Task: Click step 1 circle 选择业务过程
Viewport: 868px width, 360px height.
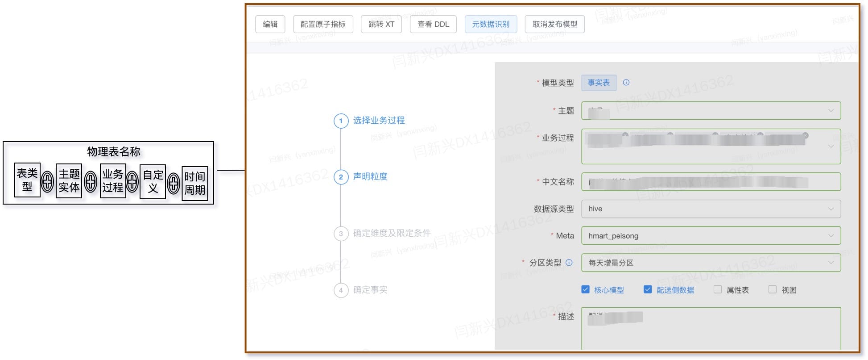Action: tap(341, 121)
